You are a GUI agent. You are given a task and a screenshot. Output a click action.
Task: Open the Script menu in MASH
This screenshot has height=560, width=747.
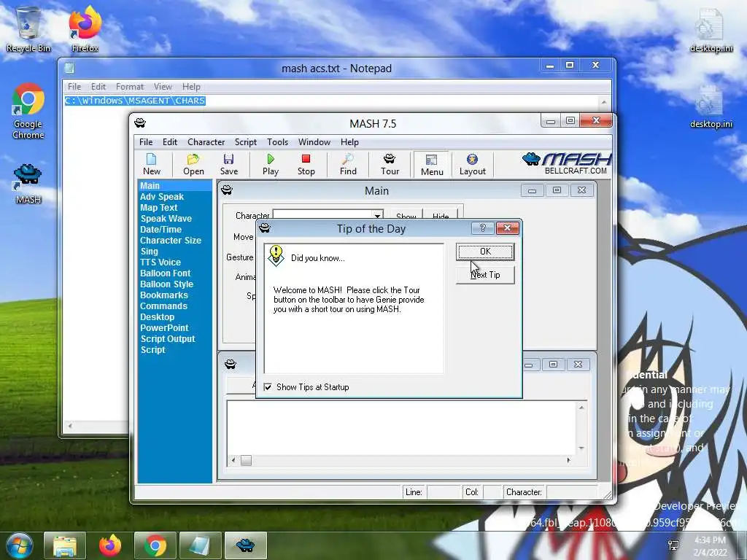245,142
